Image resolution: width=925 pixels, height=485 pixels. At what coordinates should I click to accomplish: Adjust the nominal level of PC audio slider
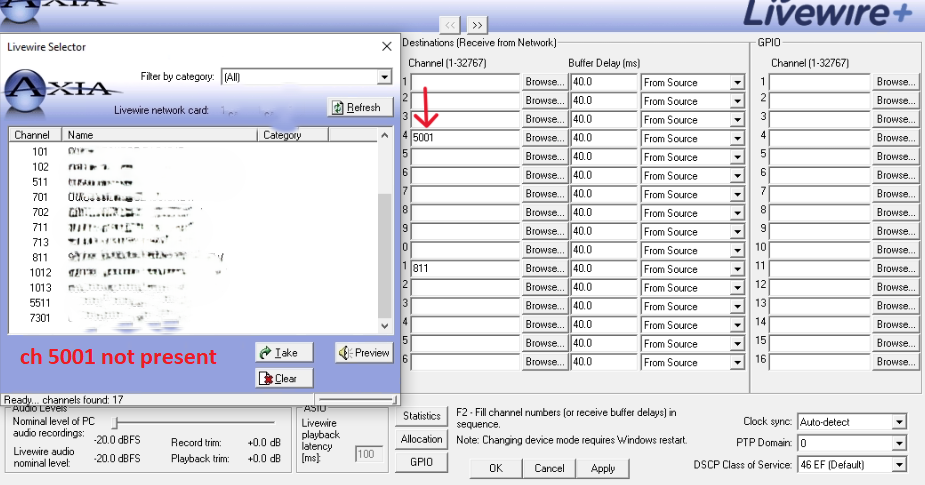tap(116, 422)
